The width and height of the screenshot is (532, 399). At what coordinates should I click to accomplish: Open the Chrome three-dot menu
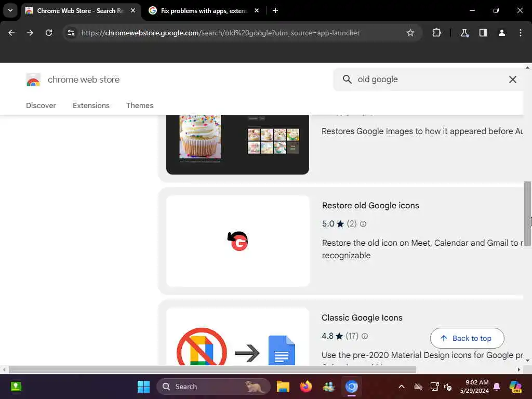(x=521, y=33)
